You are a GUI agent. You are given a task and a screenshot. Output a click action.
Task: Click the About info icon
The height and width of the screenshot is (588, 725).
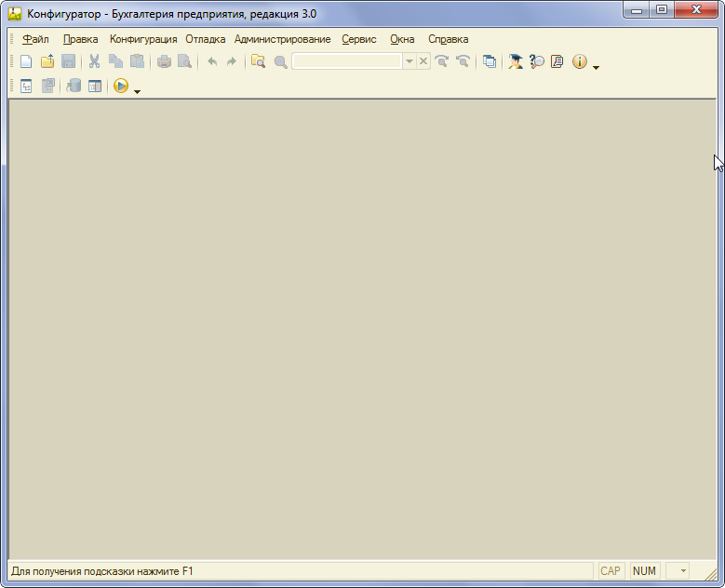580,61
